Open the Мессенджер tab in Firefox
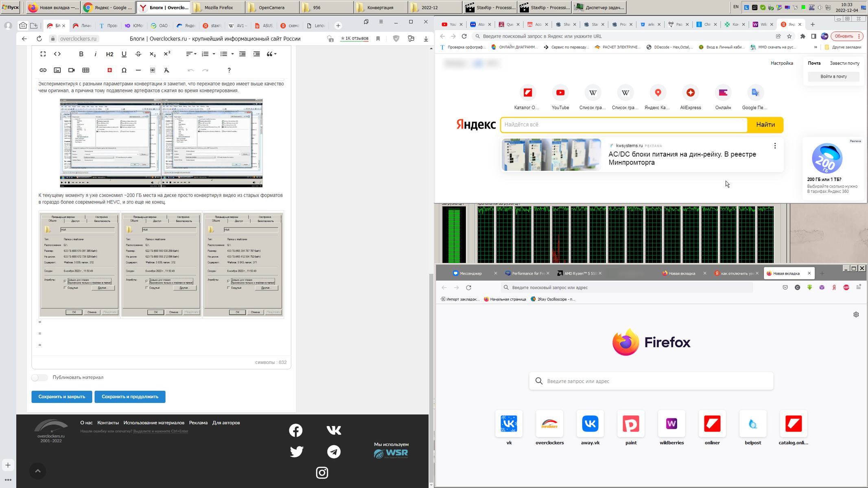The height and width of the screenshot is (488, 868). coord(470,273)
